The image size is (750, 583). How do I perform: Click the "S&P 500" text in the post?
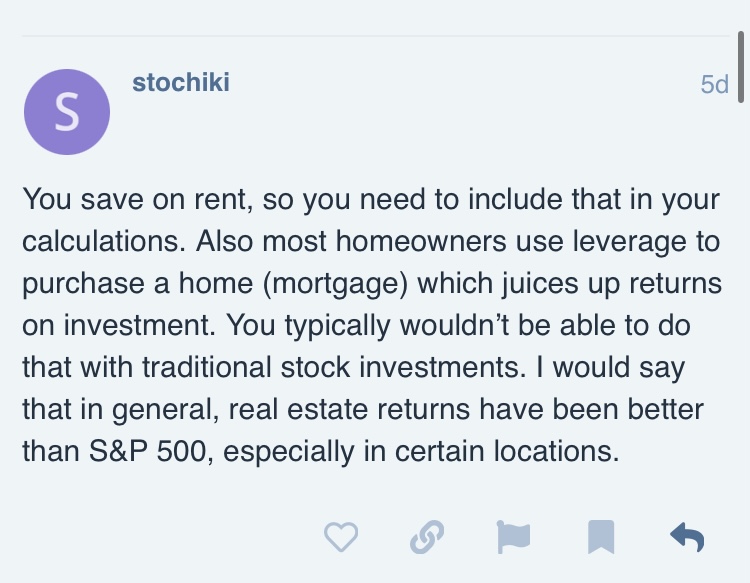(148, 451)
